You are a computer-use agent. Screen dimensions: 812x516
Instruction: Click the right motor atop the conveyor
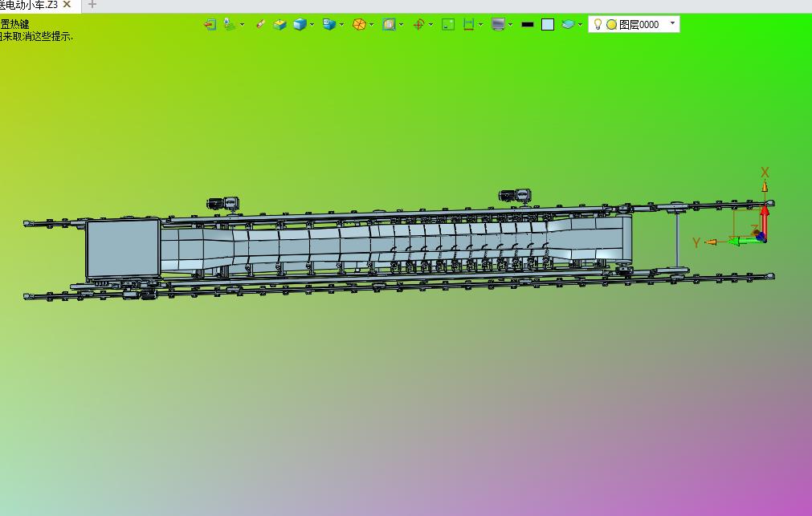(x=515, y=196)
